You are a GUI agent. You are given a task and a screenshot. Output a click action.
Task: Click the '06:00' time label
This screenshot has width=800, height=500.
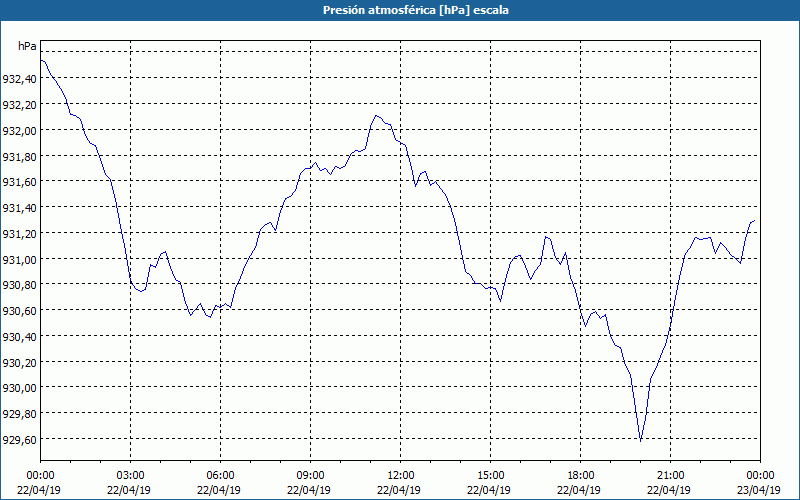(x=220, y=476)
